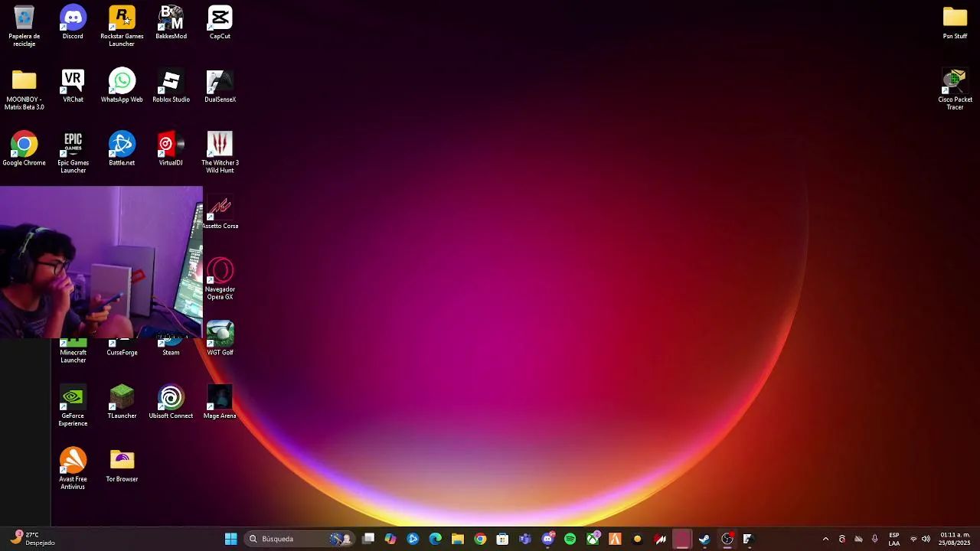Select the Google Chrome desktop shortcut
The image size is (980, 551).
click(24, 149)
